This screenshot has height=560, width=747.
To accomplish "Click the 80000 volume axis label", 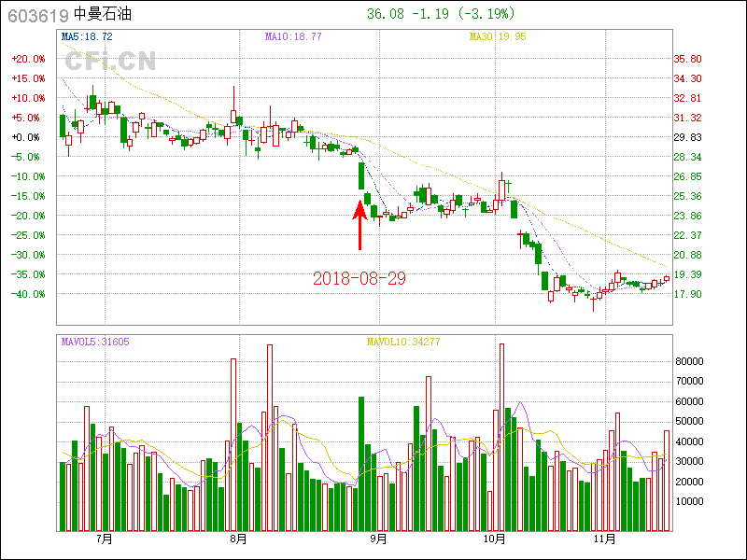I will (690, 361).
